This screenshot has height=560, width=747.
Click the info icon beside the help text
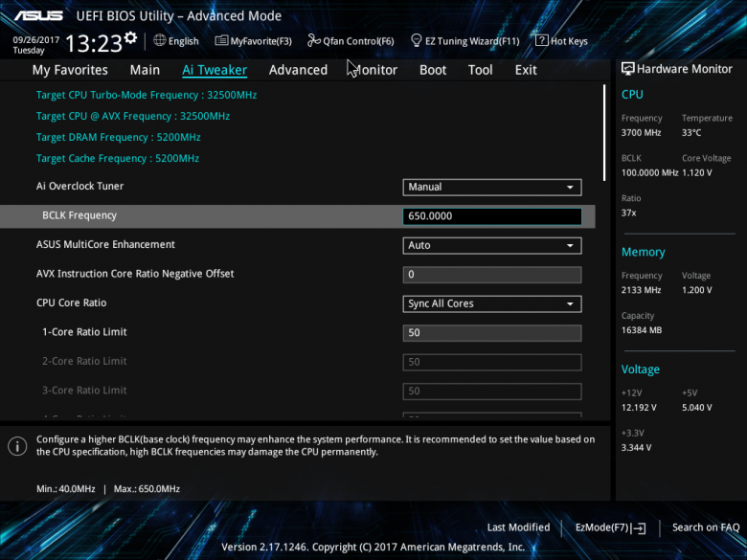coord(17,446)
